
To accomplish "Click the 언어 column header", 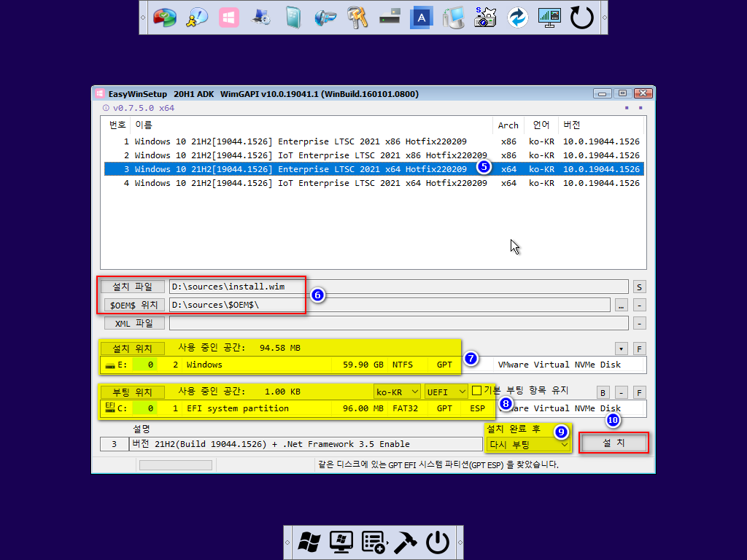I will point(541,125).
